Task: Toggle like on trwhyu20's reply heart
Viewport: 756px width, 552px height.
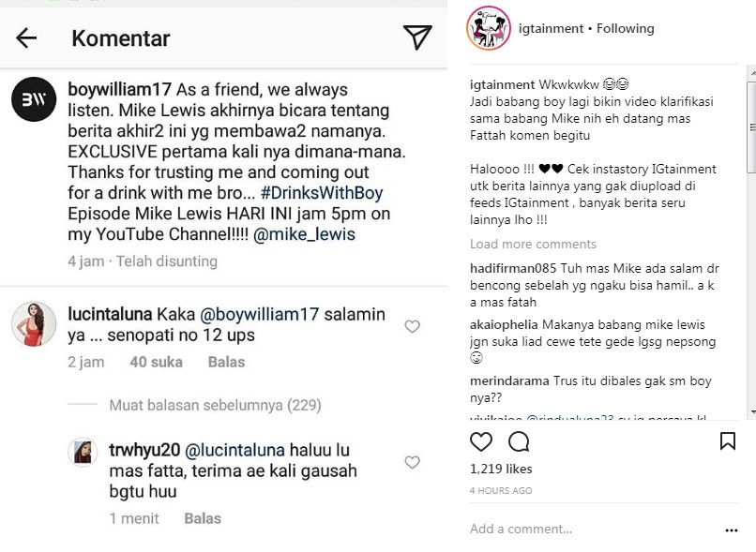Action: pos(412,462)
